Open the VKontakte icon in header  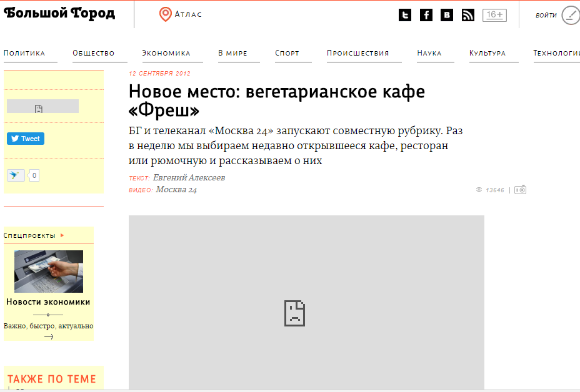[447, 15]
